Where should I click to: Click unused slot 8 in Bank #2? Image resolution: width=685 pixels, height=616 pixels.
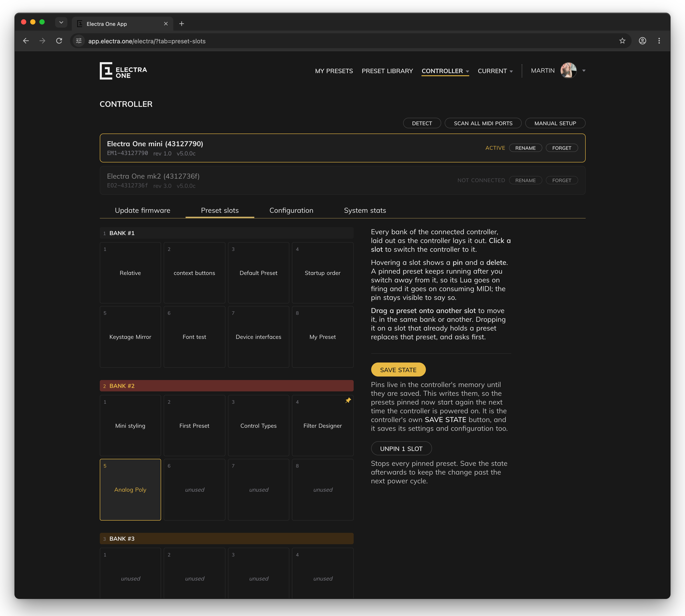tap(323, 490)
